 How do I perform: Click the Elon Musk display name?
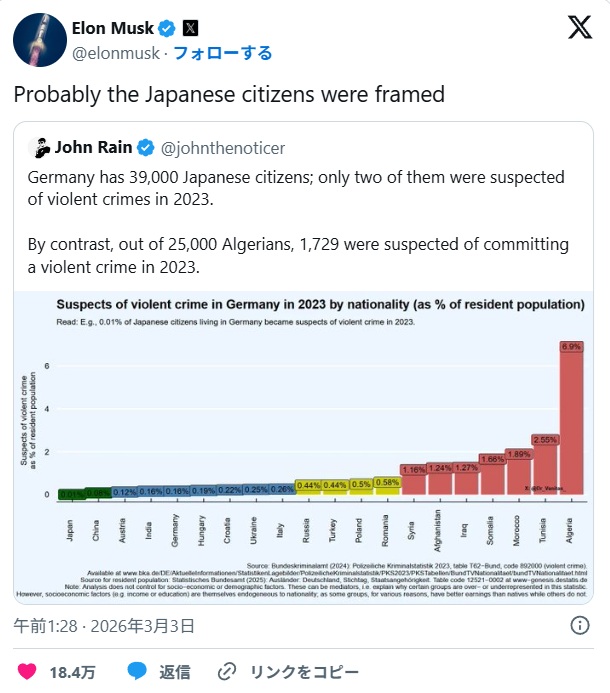point(113,29)
